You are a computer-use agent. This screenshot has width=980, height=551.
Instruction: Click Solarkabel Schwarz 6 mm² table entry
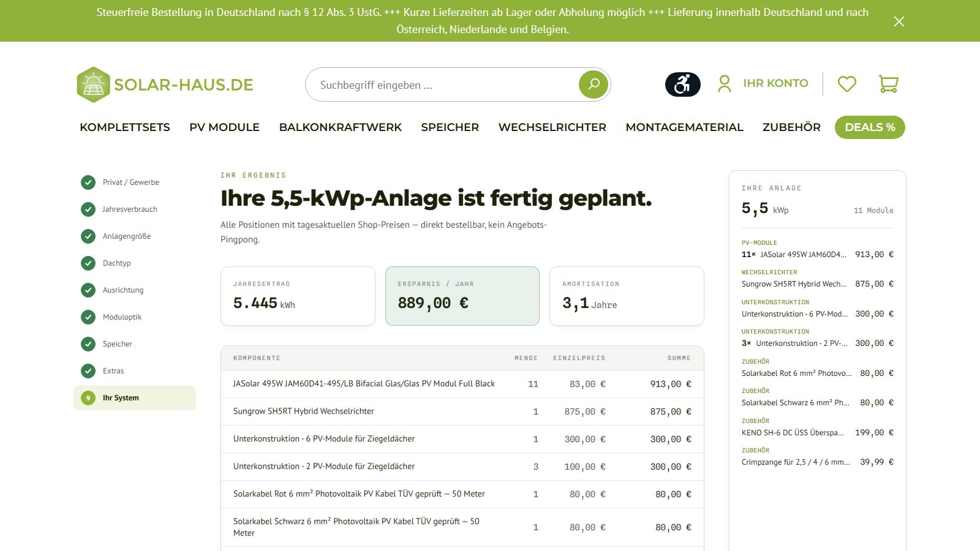tap(356, 527)
